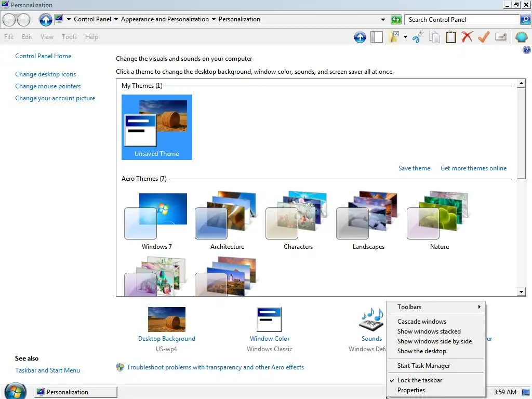Select the Characters theme
The height and width of the screenshot is (399, 532).
298,220
